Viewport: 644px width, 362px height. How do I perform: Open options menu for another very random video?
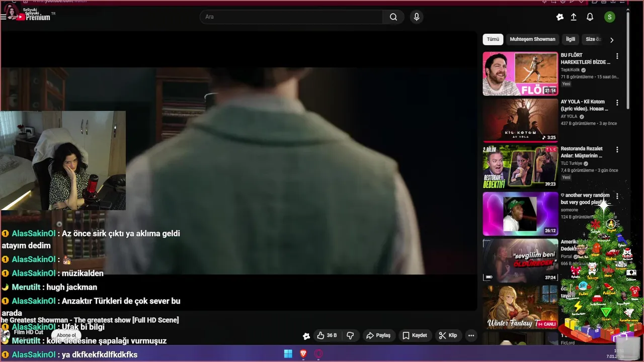(x=617, y=196)
